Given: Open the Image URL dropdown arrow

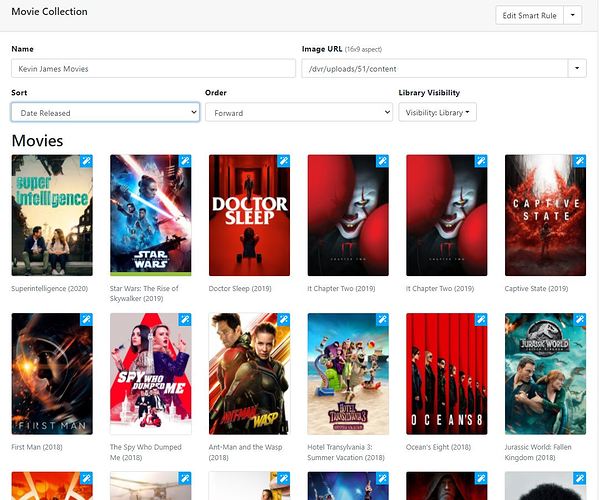Looking at the screenshot, I should click(577, 68).
